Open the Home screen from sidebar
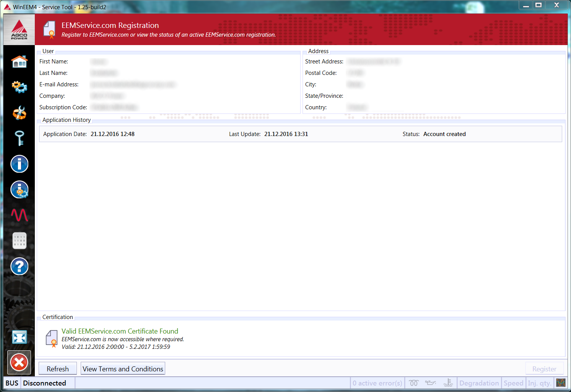The image size is (571, 392). [19, 62]
